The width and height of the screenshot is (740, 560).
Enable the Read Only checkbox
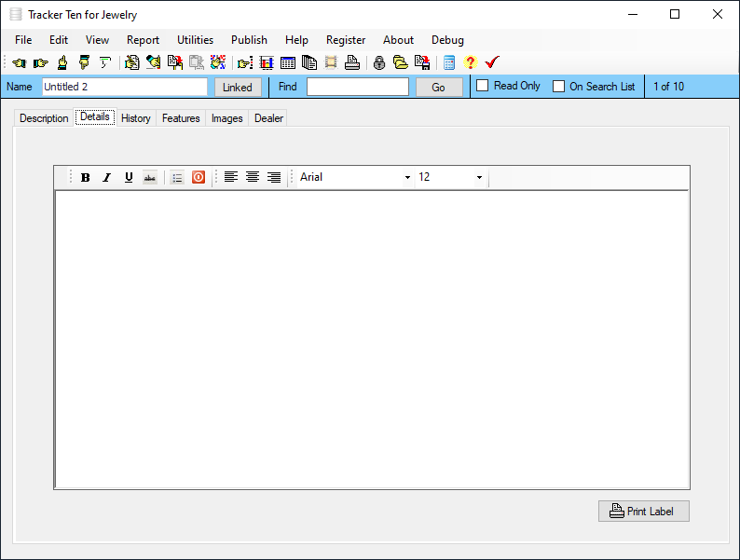pos(482,86)
